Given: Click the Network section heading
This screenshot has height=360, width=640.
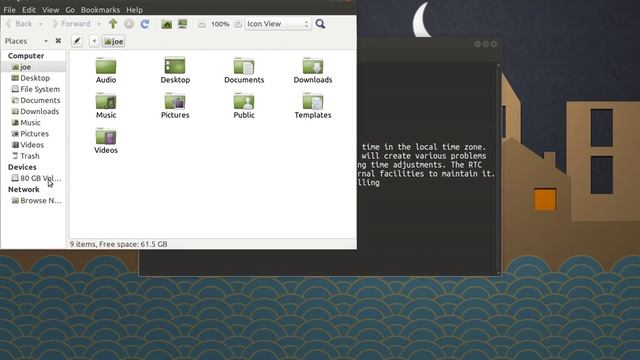Looking at the screenshot, I should point(24,189).
